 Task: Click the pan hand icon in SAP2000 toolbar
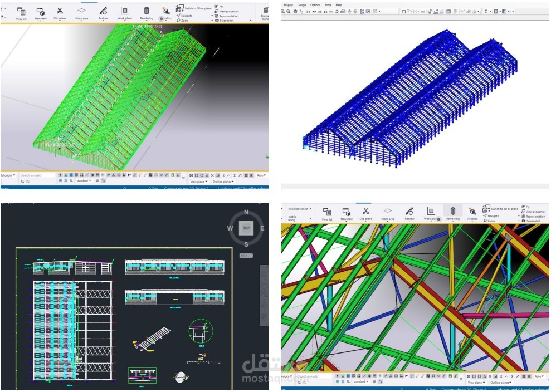(295, 11)
